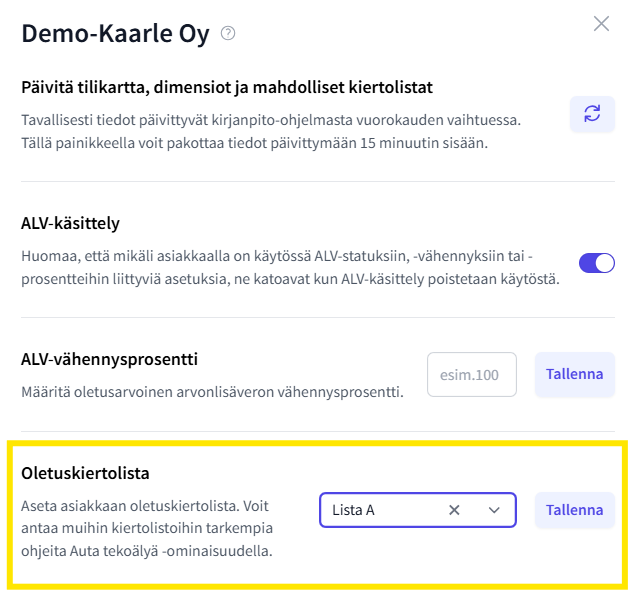Viewport: 637px width, 590px height.
Task: Click the ALV-käsittely warning text starting with Huomaa
Action: pos(290,268)
